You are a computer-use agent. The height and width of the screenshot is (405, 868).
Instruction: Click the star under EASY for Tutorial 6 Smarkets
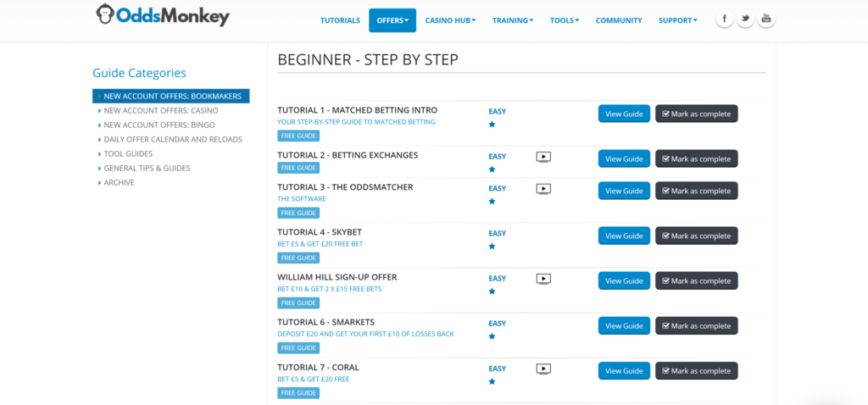tap(492, 336)
